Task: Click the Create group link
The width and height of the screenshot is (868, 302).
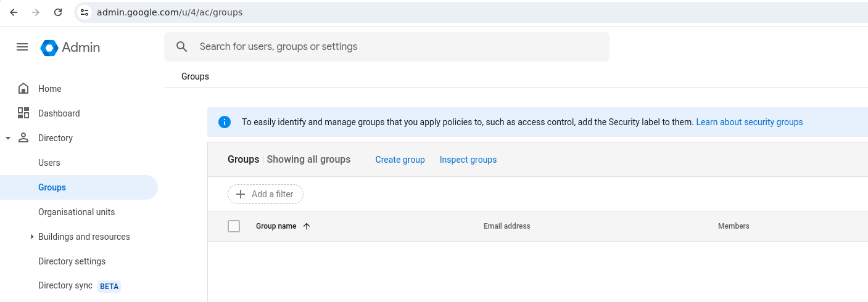Action: click(x=400, y=160)
